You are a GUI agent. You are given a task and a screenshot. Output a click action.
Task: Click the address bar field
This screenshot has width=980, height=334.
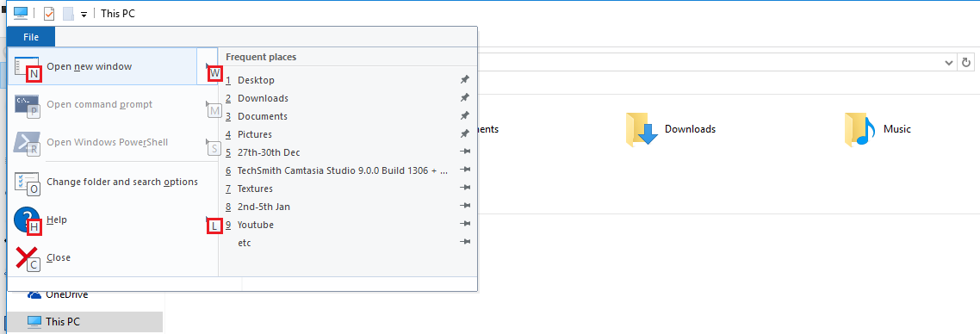tap(710, 63)
